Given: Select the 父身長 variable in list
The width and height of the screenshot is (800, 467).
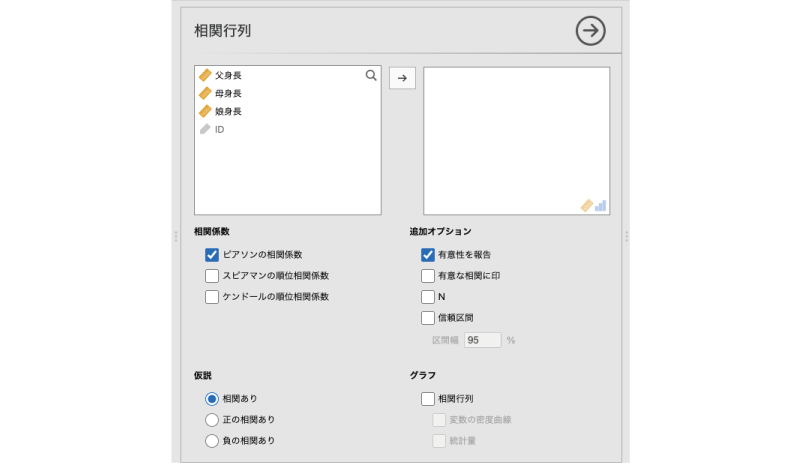Looking at the screenshot, I should 229,75.
